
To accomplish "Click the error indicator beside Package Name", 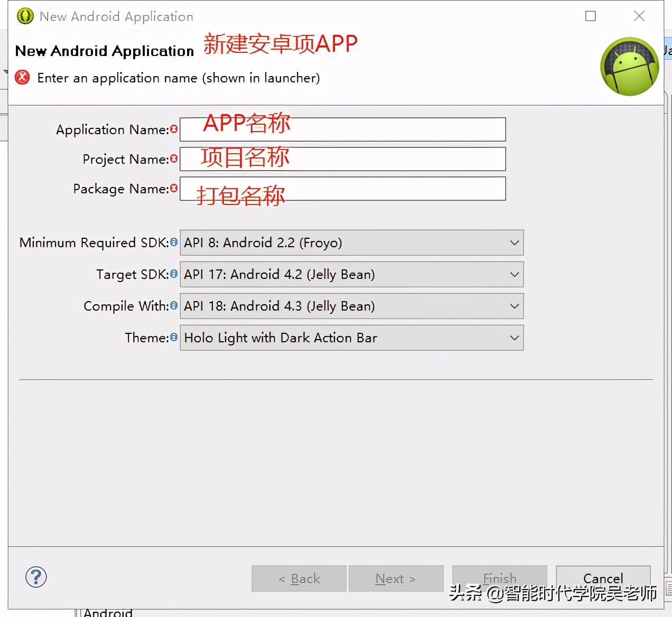I will (x=174, y=188).
